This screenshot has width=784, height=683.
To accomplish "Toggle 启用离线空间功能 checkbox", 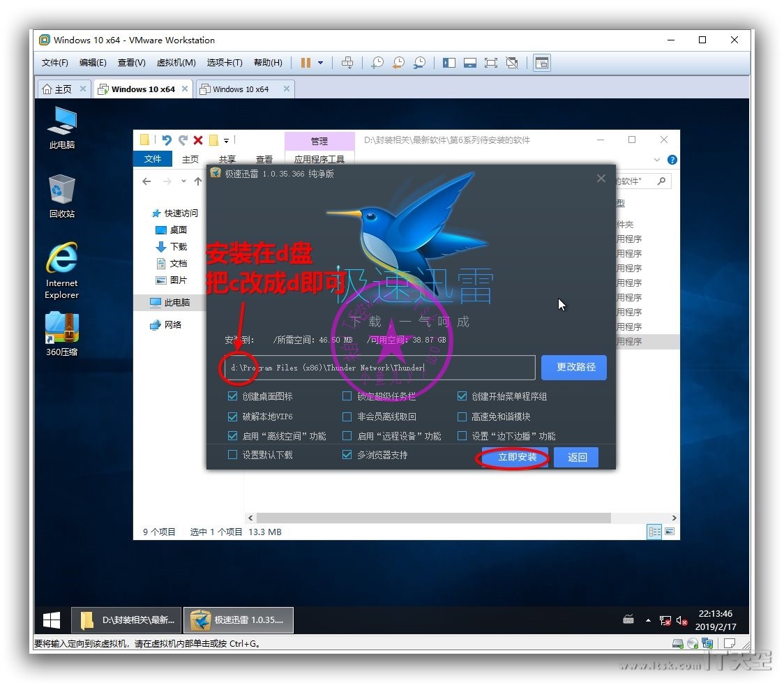I will pyautogui.click(x=232, y=435).
